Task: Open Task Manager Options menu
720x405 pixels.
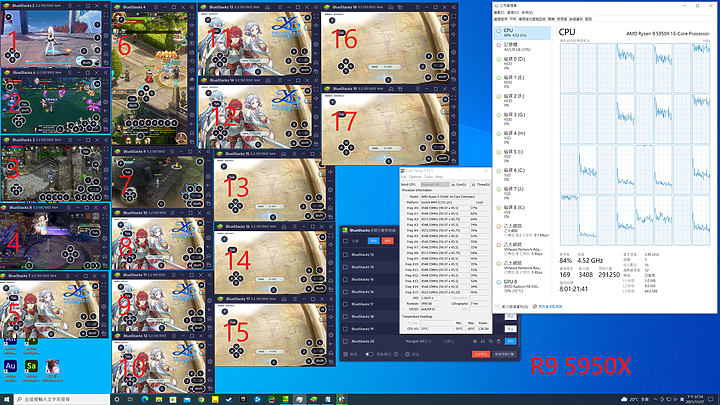Action: pyautogui.click(x=512, y=12)
